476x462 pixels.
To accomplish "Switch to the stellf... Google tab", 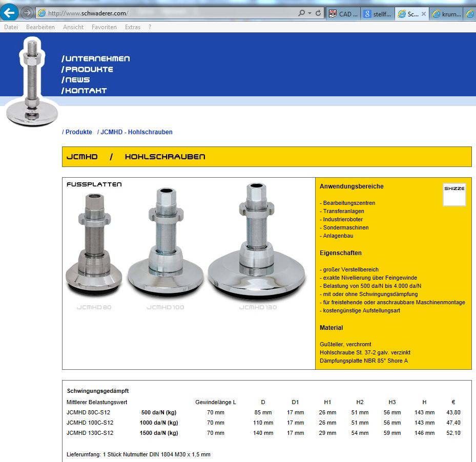I will (378, 14).
